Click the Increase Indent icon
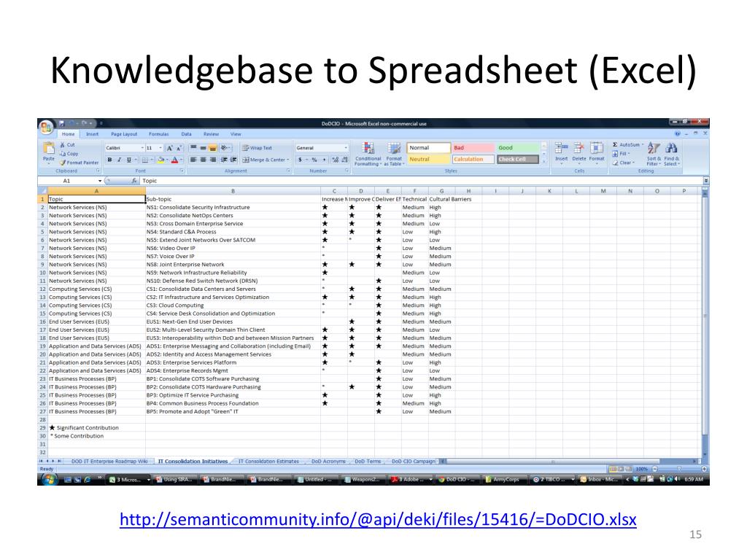747x560 pixels. click(x=233, y=160)
